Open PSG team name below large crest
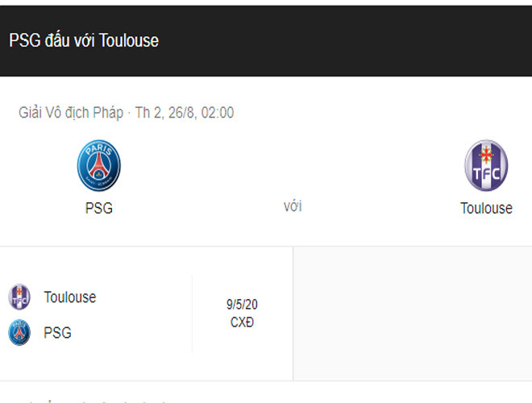The width and height of the screenshot is (532, 403). pyautogui.click(x=98, y=208)
